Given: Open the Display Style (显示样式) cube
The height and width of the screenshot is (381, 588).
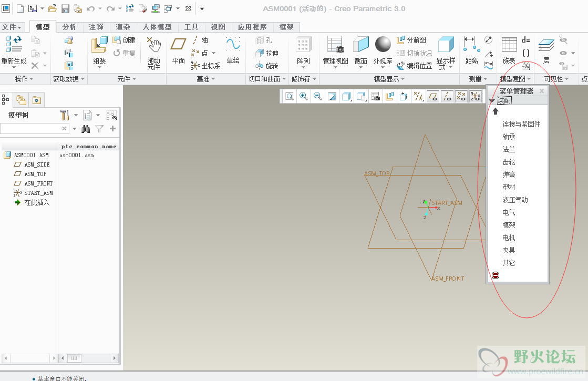Looking at the screenshot, I should 446,45.
